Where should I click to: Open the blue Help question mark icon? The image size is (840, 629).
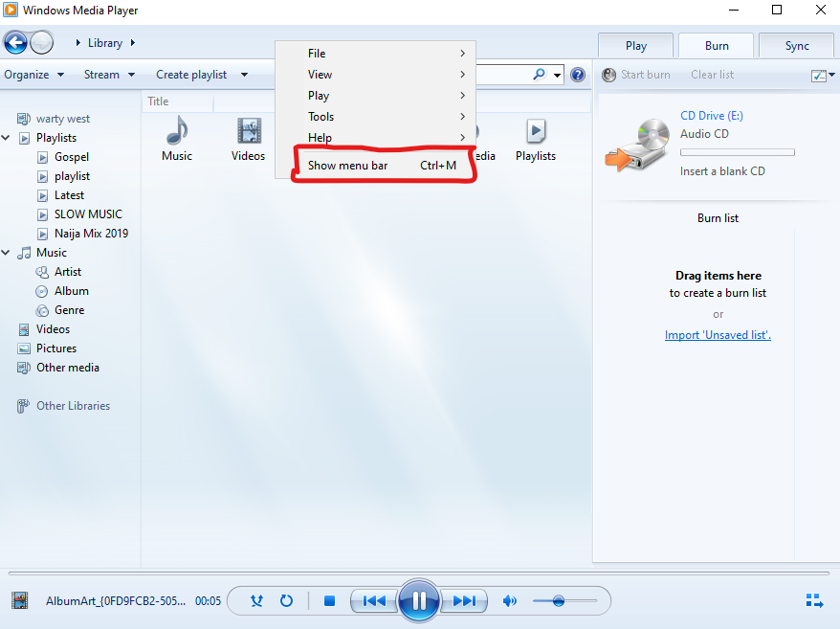tap(578, 75)
